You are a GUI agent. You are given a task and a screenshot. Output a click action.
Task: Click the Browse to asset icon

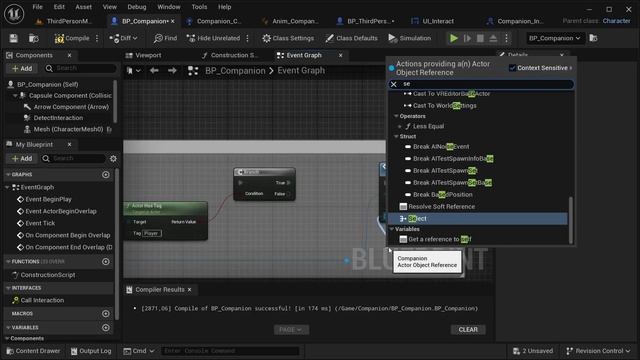(x=33, y=38)
